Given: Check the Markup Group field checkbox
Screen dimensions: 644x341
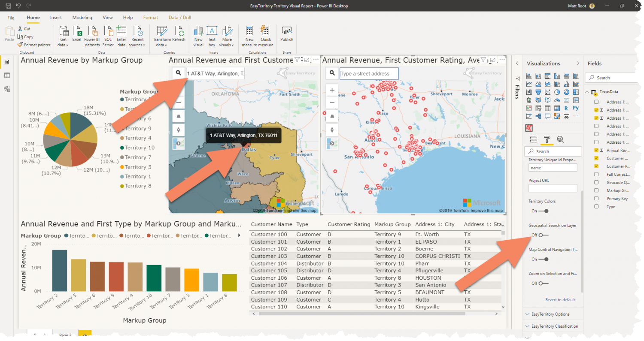Looking at the screenshot, I should point(596,190).
